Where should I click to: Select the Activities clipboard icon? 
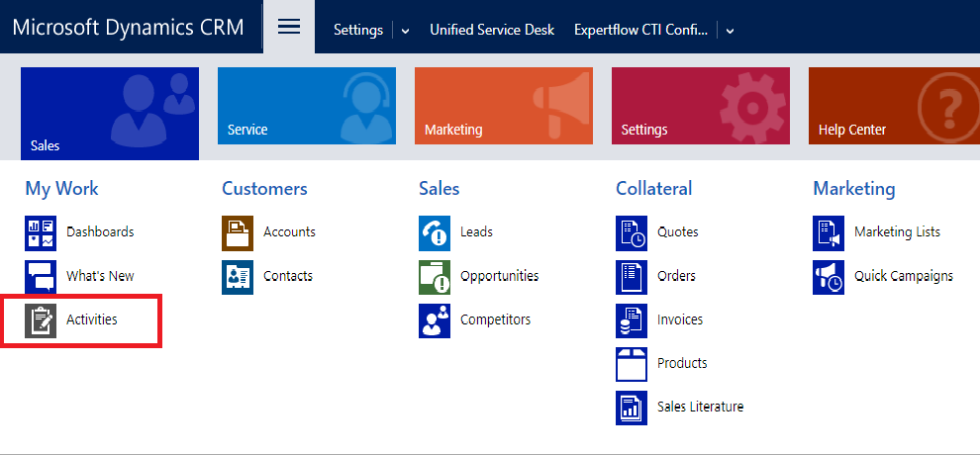coord(41,320)
